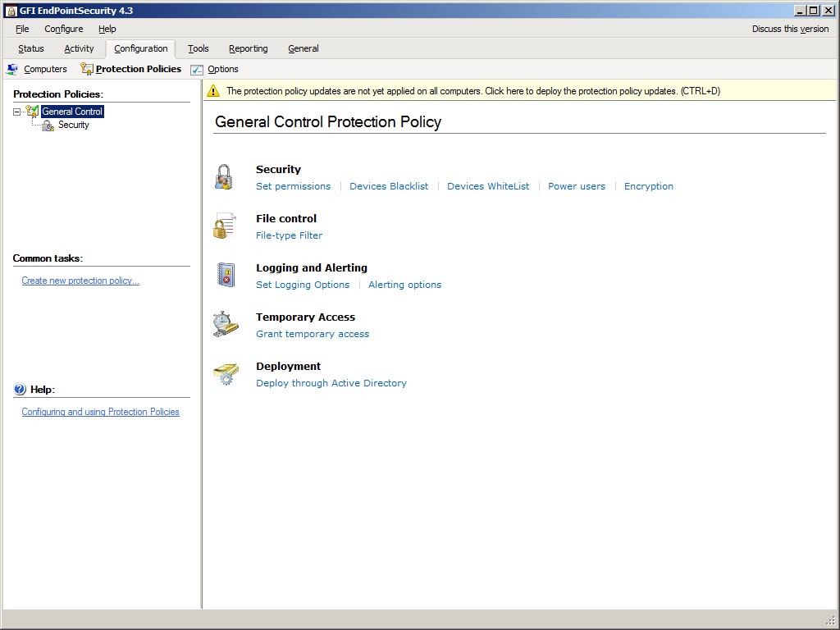Open the File menu
Viewport: 840px width, 630px height.
[x=22, y=29]
